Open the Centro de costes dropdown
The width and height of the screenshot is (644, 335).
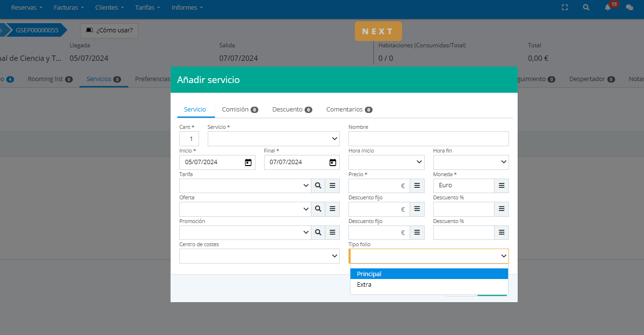pyautogui.click(x=259, y=256)
